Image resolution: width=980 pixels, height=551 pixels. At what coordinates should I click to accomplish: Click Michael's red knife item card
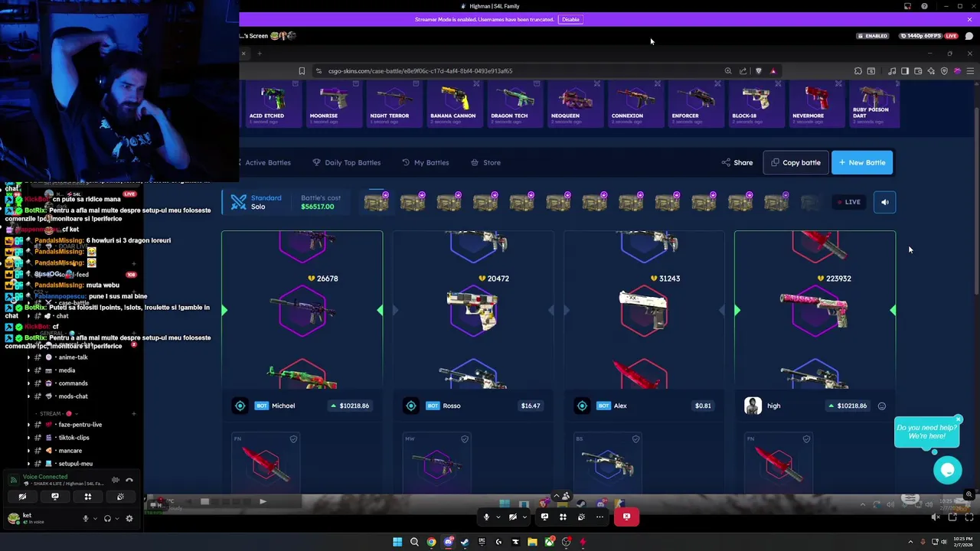click(x=266, y=462)
